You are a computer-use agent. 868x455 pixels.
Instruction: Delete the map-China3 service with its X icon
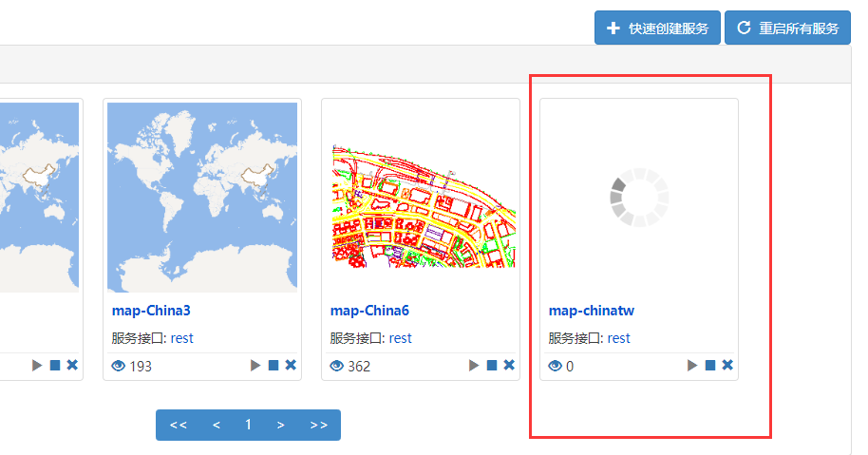pyautogui.click(x=291, y=365)
